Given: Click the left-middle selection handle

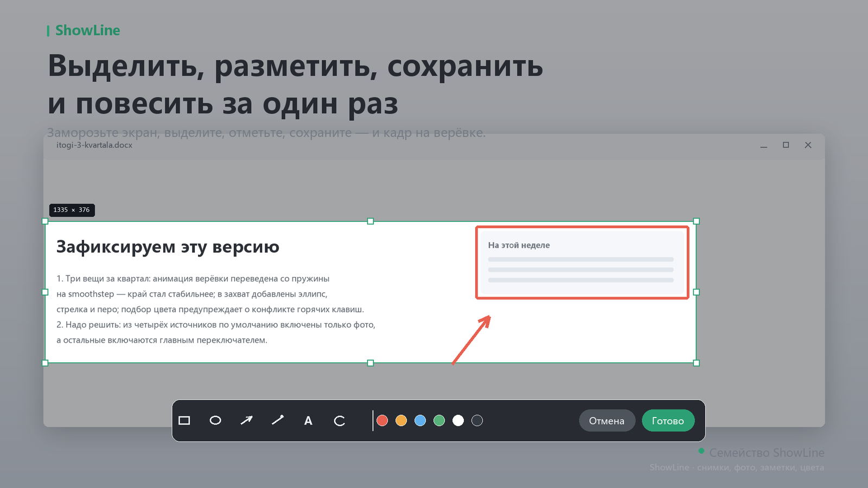Looking at the screenshot, I should click(x=45, y=292).
